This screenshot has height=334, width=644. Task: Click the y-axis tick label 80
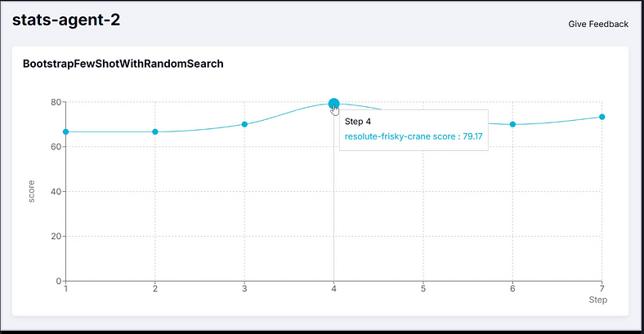pyautogui.click(x=56, y=102)
